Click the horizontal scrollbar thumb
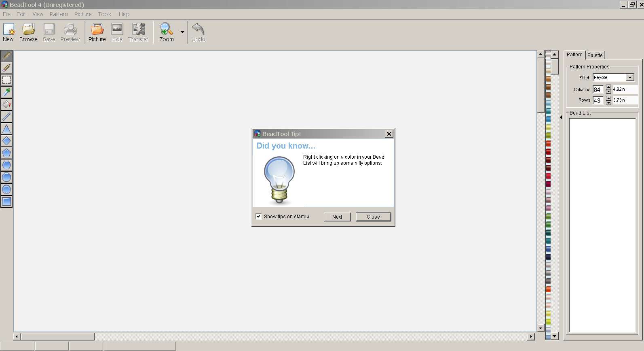Image resolution: width=644 pixels, height=351 pixels. pyautogui.click(x=58, y=336)
